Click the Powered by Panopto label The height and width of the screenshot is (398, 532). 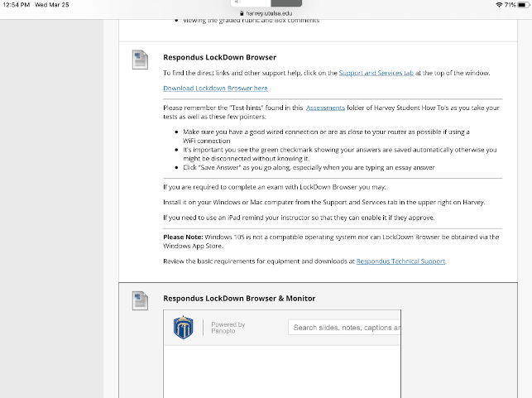228,328
